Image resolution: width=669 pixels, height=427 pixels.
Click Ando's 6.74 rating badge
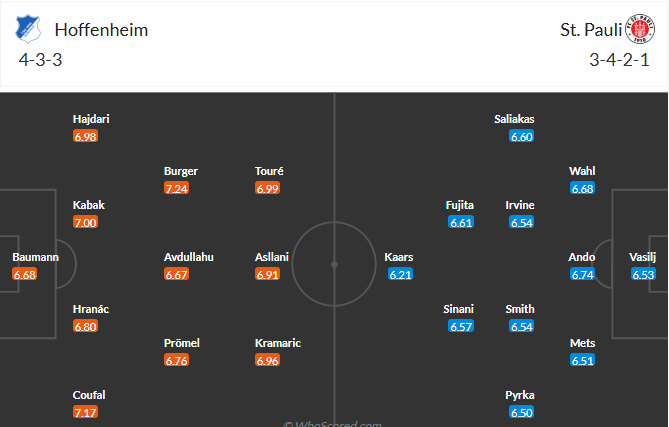point(582,274)
